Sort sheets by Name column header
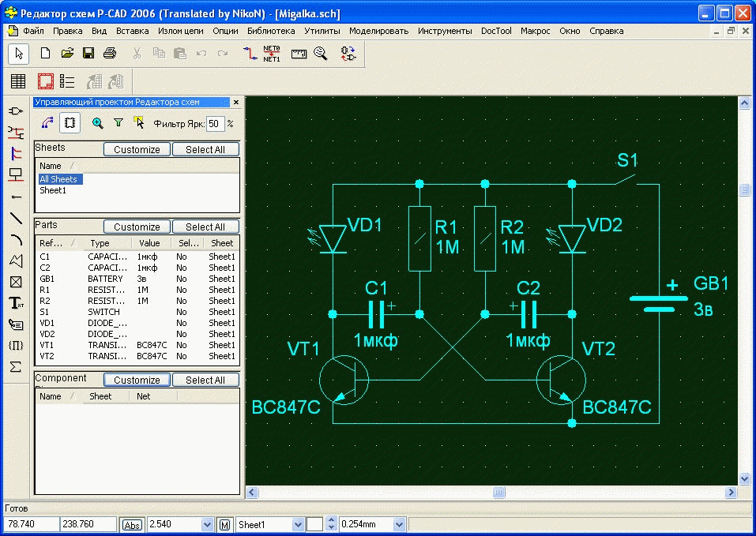This screenshot has height=536, width=756. click(x=58, y=166)
